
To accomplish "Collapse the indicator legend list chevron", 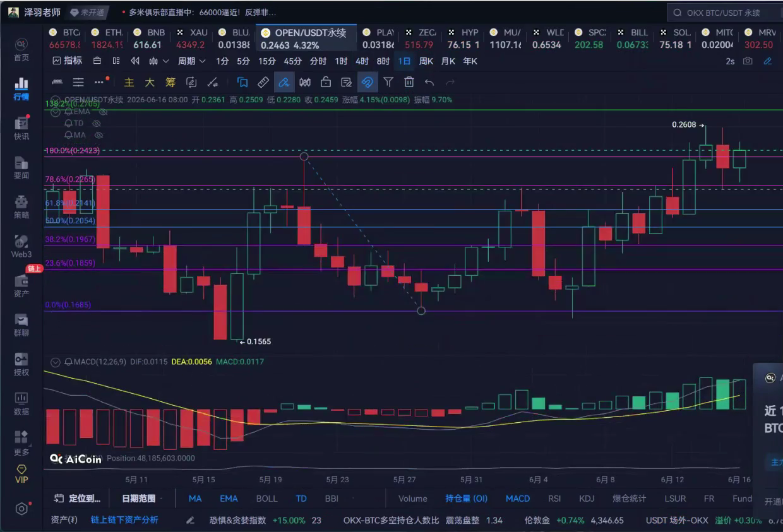I will pyautogui.click(x=56, y=112).
